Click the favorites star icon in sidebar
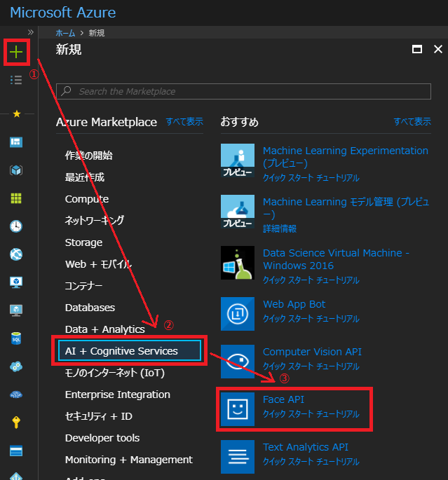This screenshot has width=448, height=480. [17, 114]
